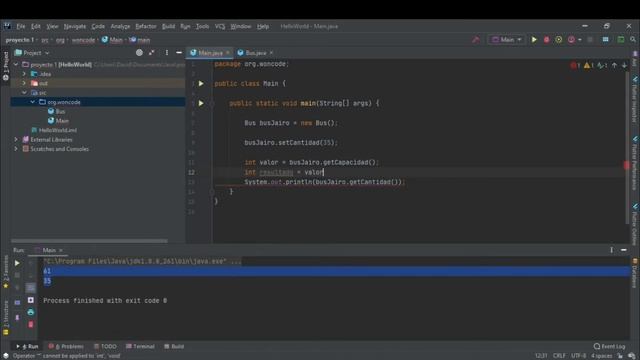Click the Profiler run icon in toolbar
The image size is (640, 360).
571,40
